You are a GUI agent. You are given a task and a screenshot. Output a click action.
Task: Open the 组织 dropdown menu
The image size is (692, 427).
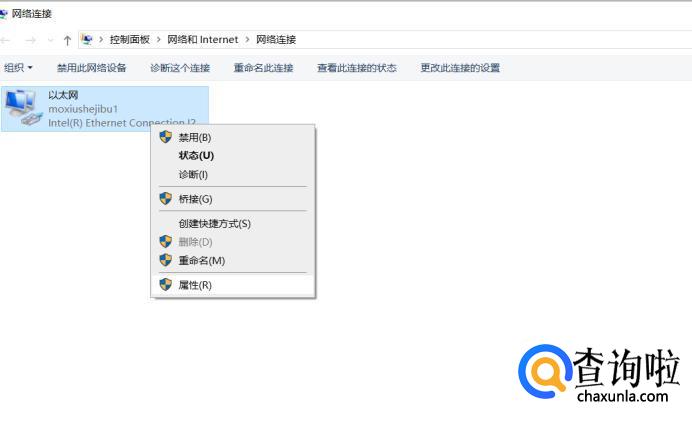coord(18,68)
